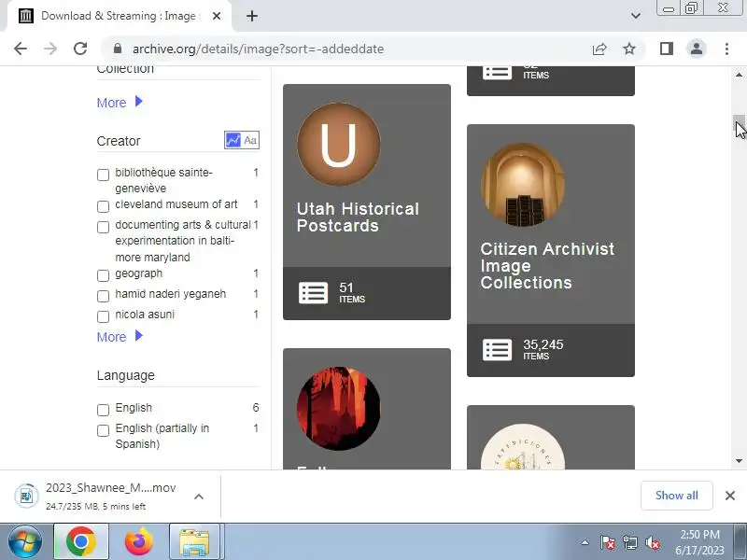The height and width of the screenshot is (560, 747).
Task: Open the Chrome profile avatar
Action: pos(696,49)
